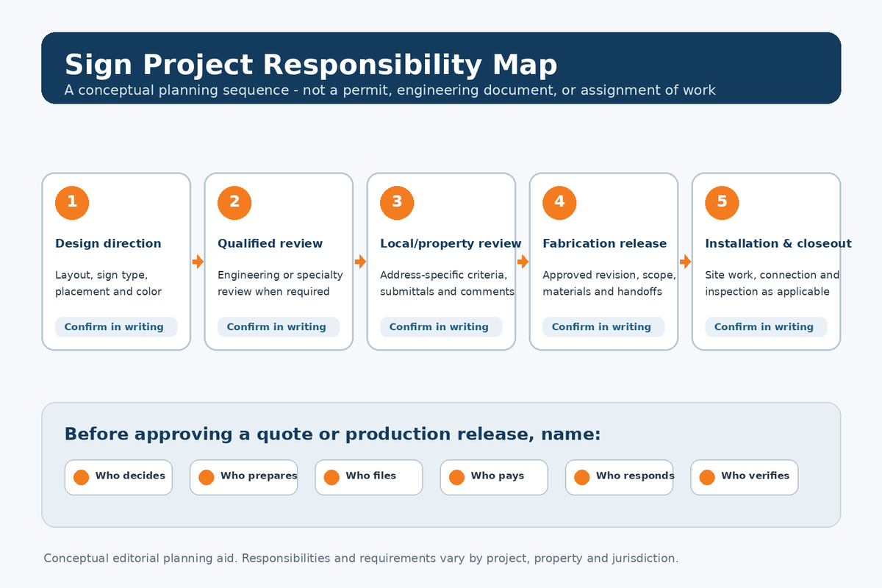Click the text Approved revision, scope, materials and handoffs
The width and height of the screenshot is (882, 588).
[x=609, y=283]
